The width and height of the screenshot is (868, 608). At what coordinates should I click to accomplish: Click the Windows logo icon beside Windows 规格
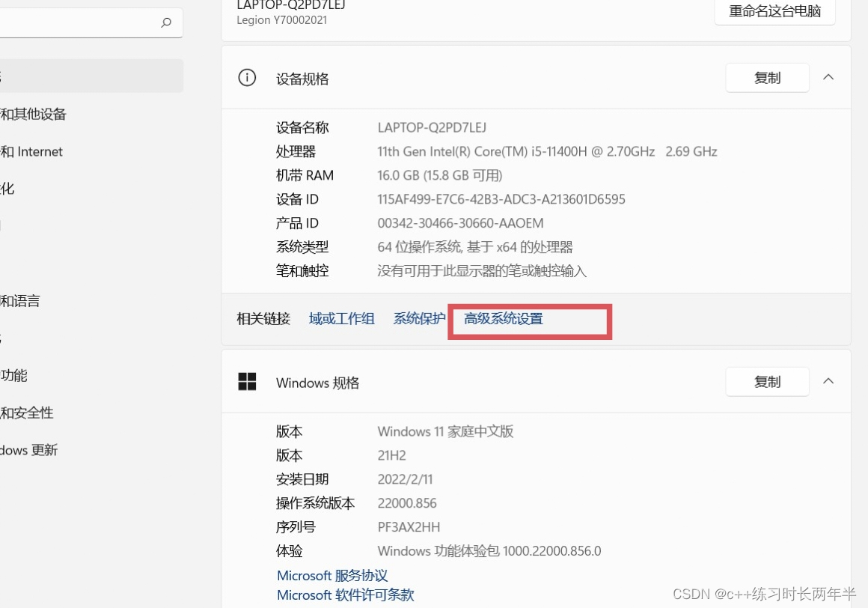click(x=247, y=382)
